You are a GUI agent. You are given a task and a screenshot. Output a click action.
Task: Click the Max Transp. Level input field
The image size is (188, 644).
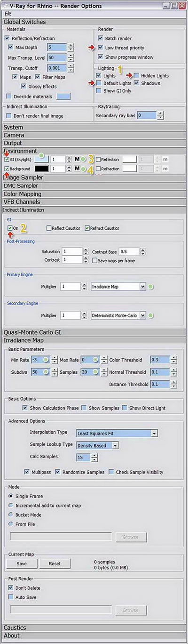tap(57, 57)
